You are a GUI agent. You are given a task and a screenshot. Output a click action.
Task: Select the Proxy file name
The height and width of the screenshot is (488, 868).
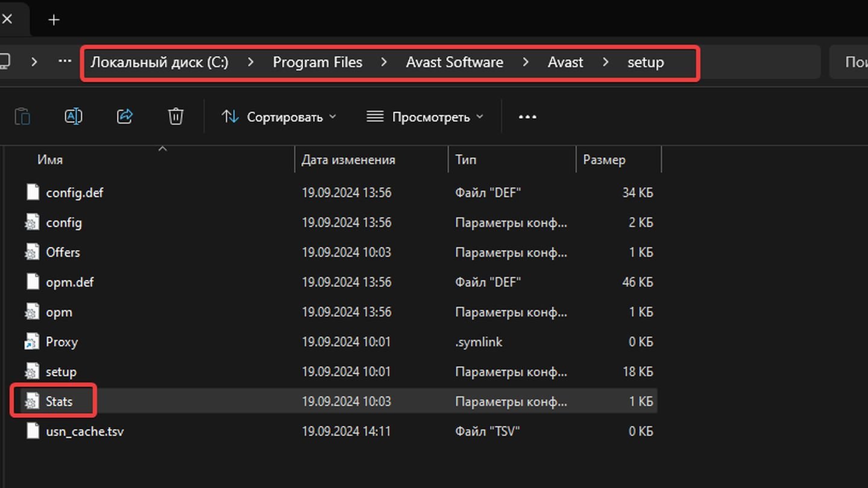61,342
